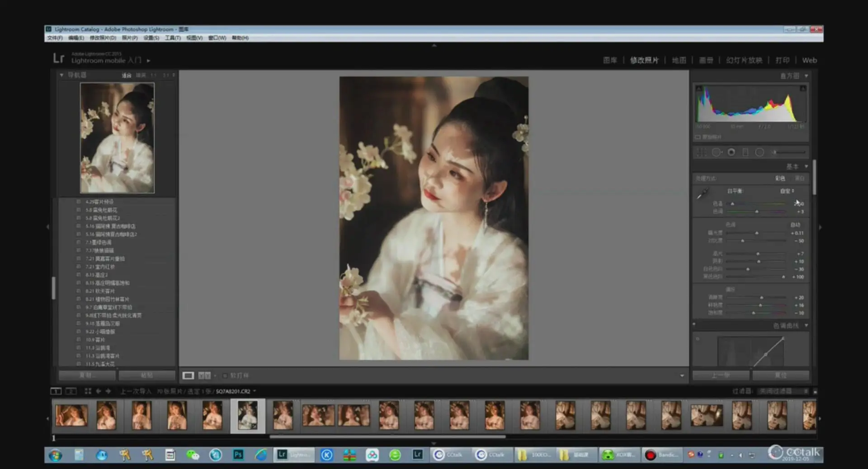Select the spot removal tool
The width and height of the screenshot is (868, 469).
point(717,152)
